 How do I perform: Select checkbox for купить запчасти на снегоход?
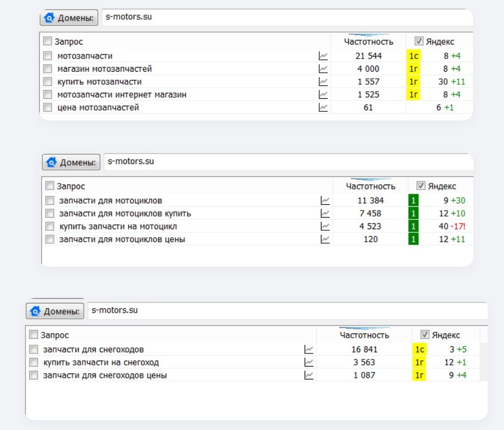(34, 362)
